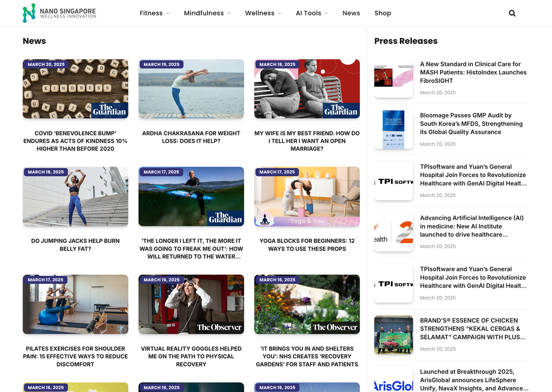The image size is (552, 392).
Task: Open the open marriage article thumbnail
Action: (x=307, y=89)
